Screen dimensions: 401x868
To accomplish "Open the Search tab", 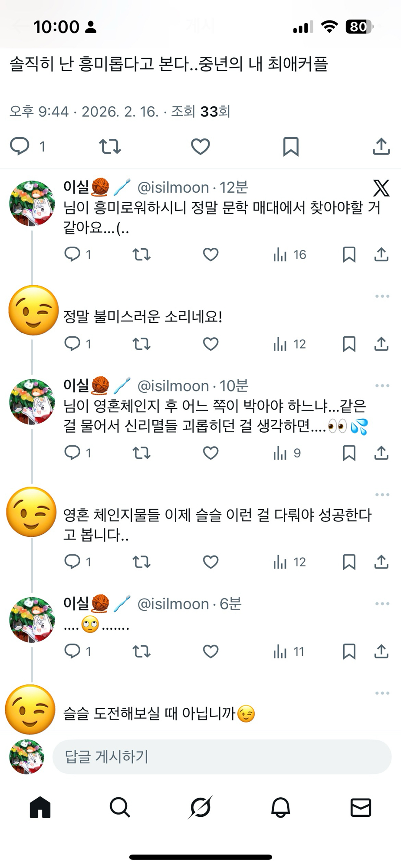I will coord(120,808).
